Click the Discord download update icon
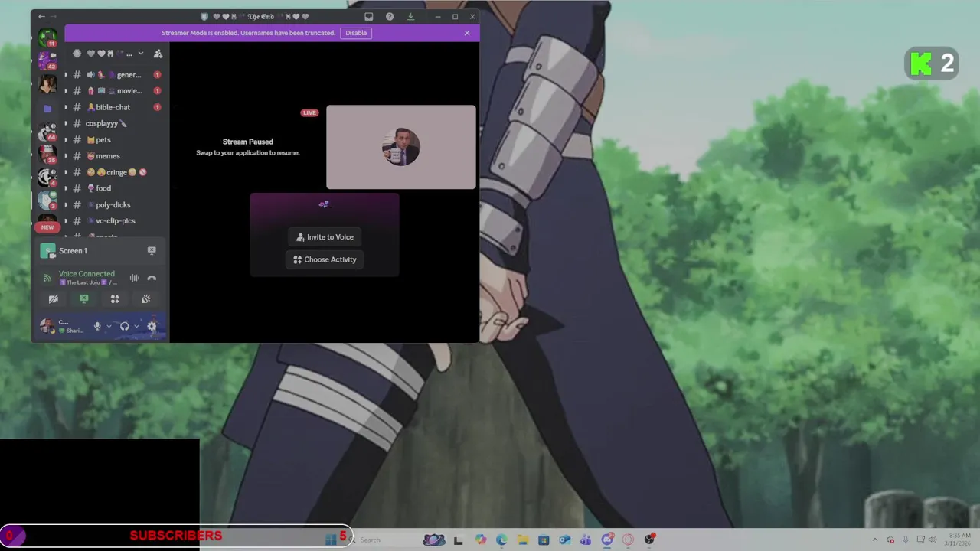This screenshot has width=980, height=551. pyautogui.click(x=410, y=16)
